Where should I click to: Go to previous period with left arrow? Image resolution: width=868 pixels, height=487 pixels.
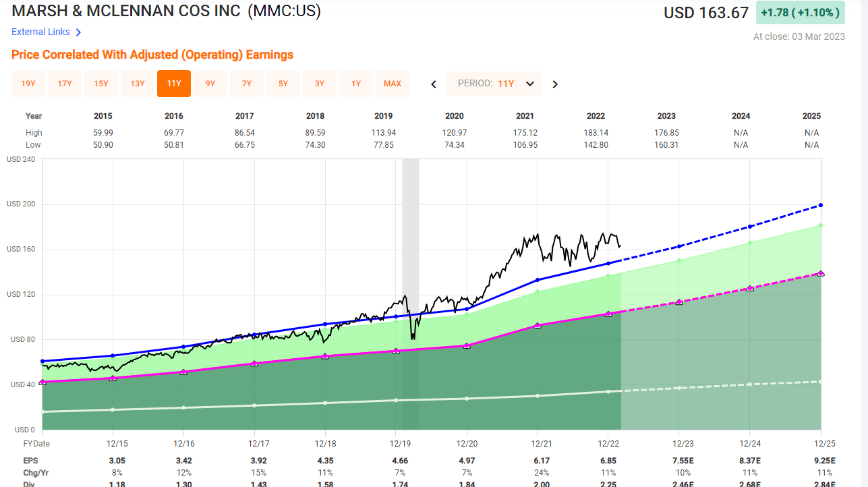click(434, 84)
